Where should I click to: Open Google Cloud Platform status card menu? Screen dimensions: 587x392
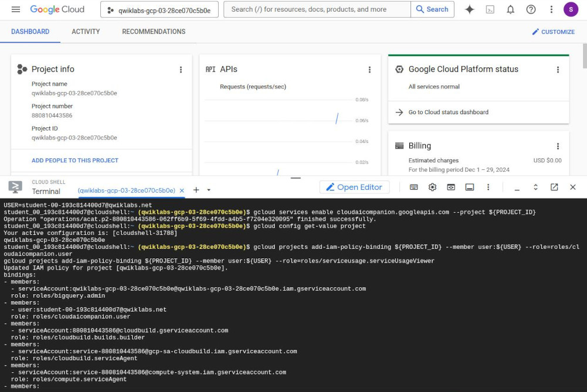(558, 70)
